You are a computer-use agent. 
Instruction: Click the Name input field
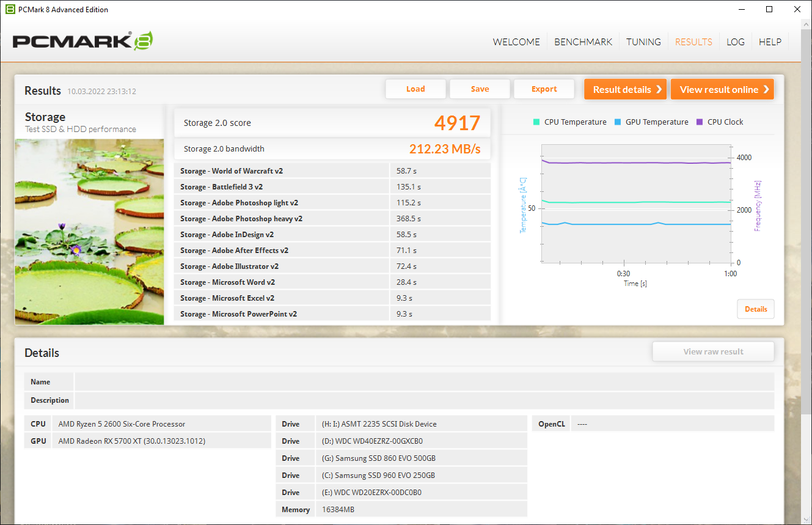tap(424, 382)
